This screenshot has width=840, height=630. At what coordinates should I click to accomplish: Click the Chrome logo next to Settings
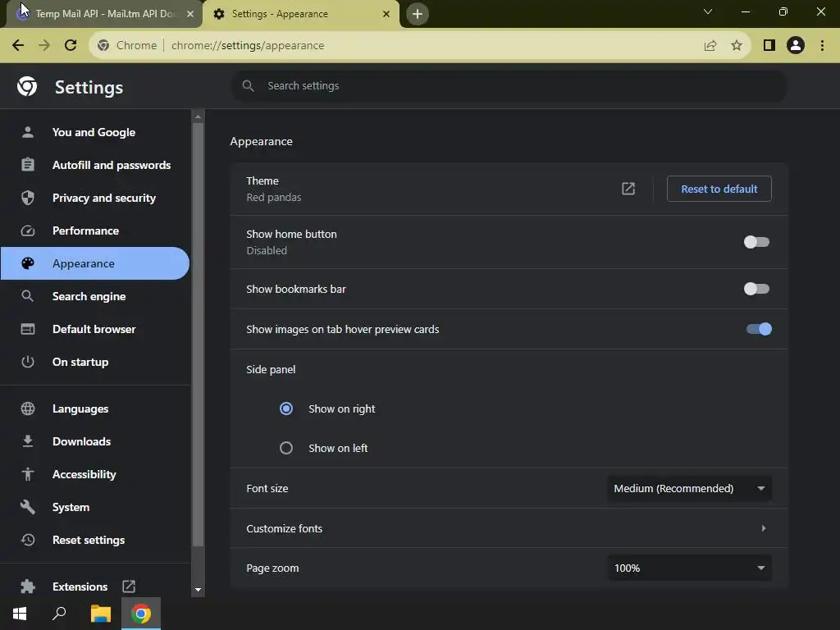coord(27,86)
